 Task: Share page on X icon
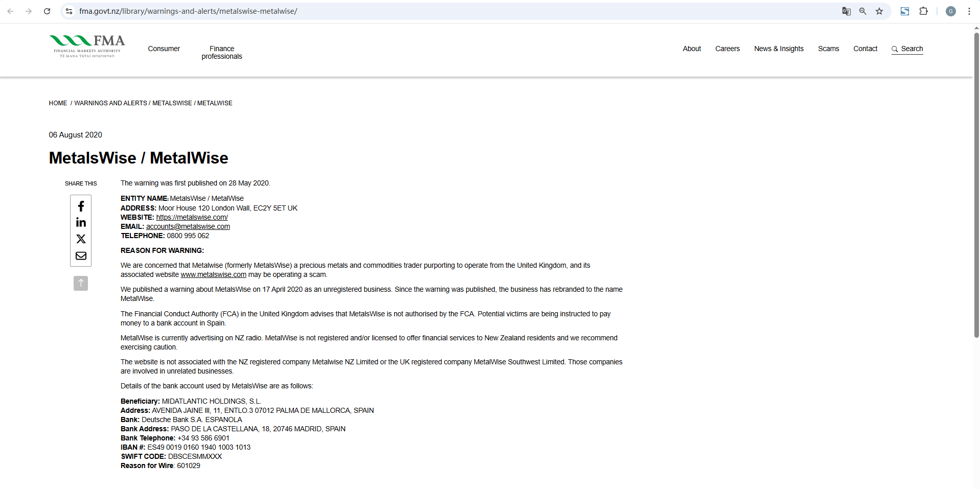click(81, 239)
